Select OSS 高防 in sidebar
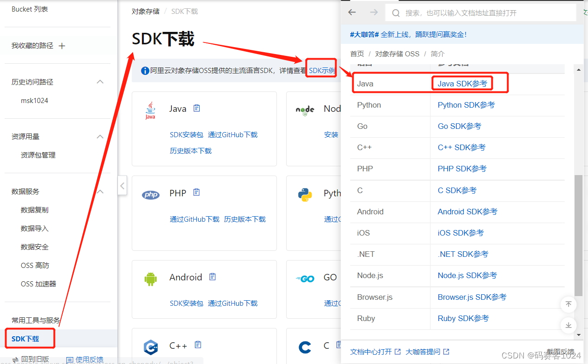The height and width of the screenshot is (364, 588). tap(35, 265)
